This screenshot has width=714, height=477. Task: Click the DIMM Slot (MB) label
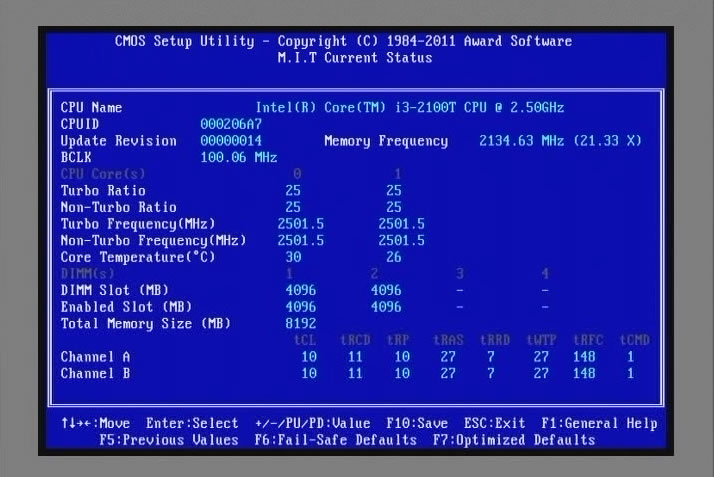coord(114,290)
